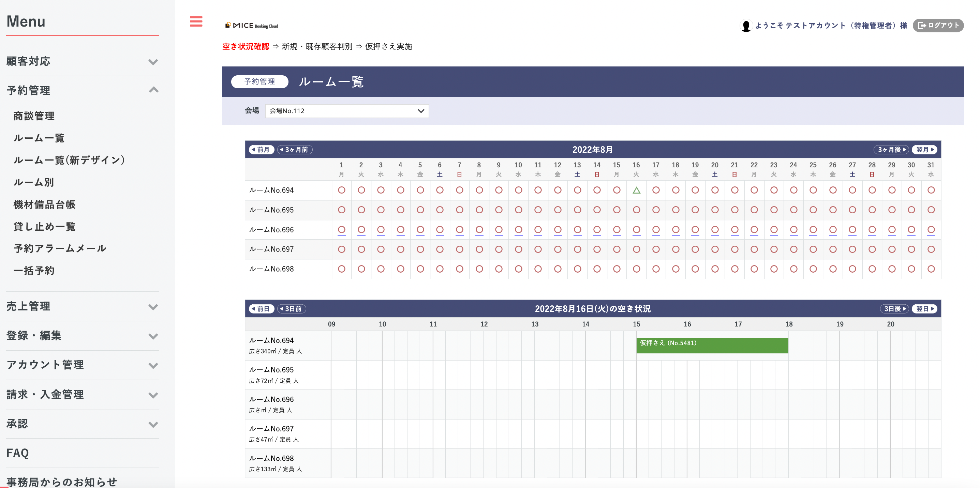Click the ログアウト button
Screen dimensions: 980x488
938,26
